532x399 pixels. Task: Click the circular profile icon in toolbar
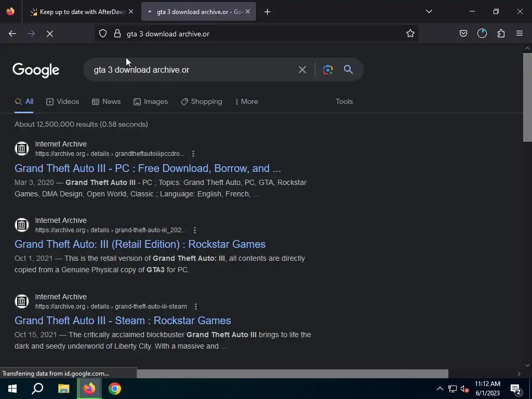(x=482, y=34)
